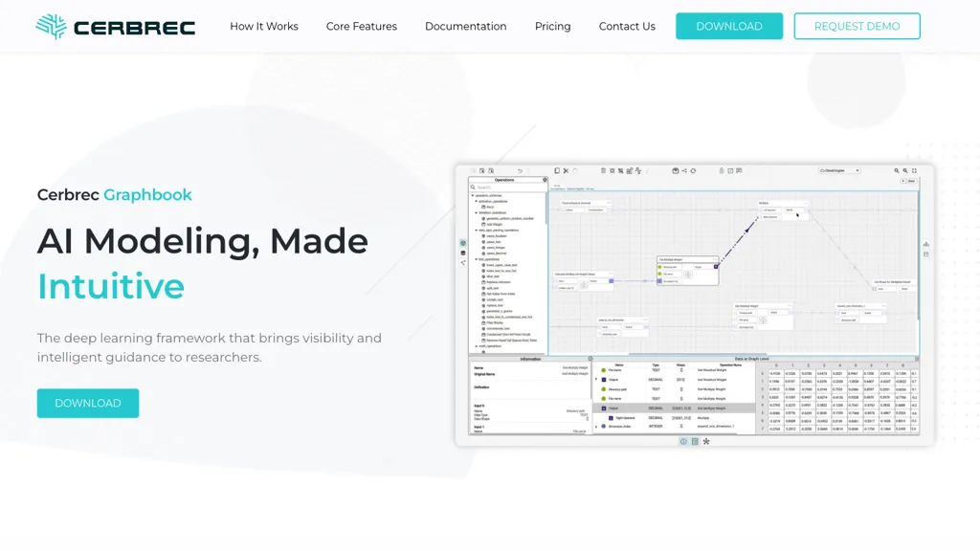Screen dimensions: 980x551
Task: Collapse the activation_operations tree node
Action: (x=476, y=202)
